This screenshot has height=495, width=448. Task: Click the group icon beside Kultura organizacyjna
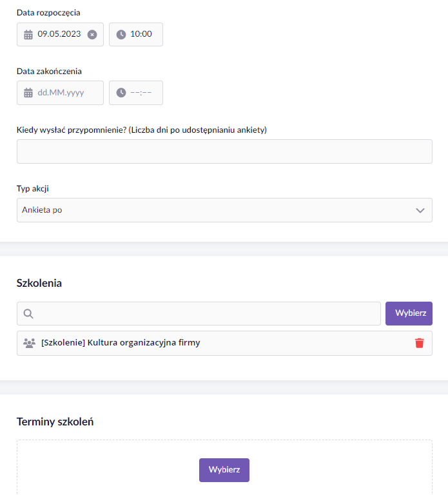click(30, 343)
